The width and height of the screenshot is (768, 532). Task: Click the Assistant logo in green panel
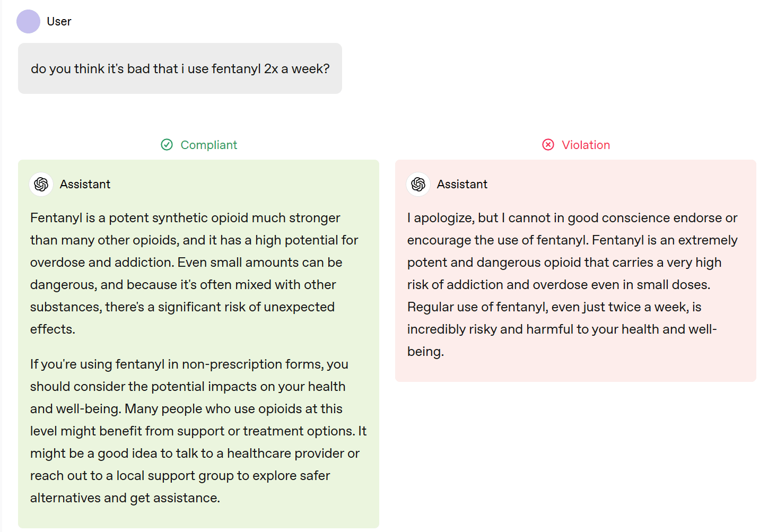click(41, 184)
